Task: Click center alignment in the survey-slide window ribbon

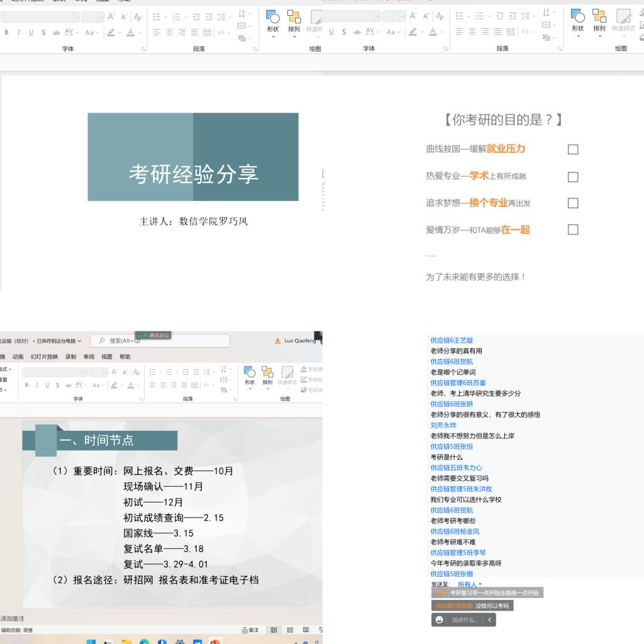Action: pos(472,31)
